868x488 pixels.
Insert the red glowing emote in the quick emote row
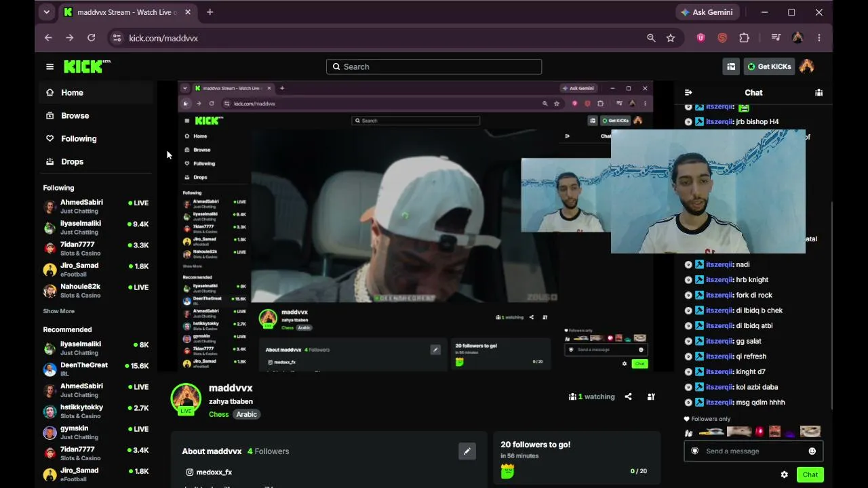point(759,432)
